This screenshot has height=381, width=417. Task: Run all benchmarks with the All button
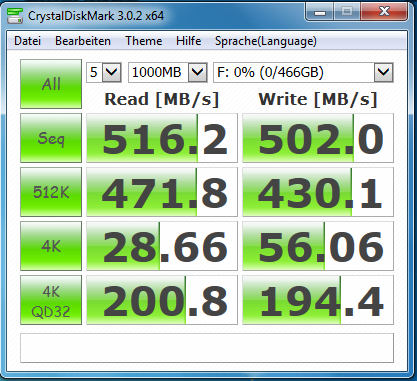(x=51, y=84)
